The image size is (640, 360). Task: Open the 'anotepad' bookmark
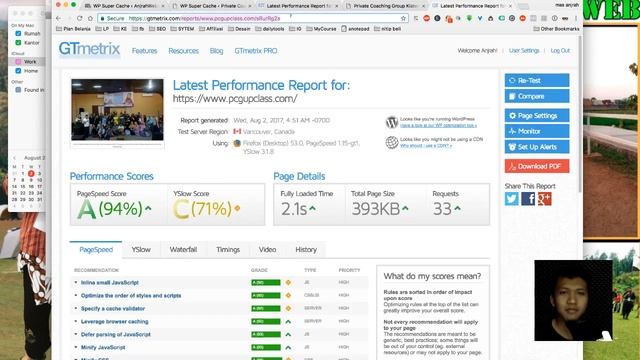tap(355, 29)
